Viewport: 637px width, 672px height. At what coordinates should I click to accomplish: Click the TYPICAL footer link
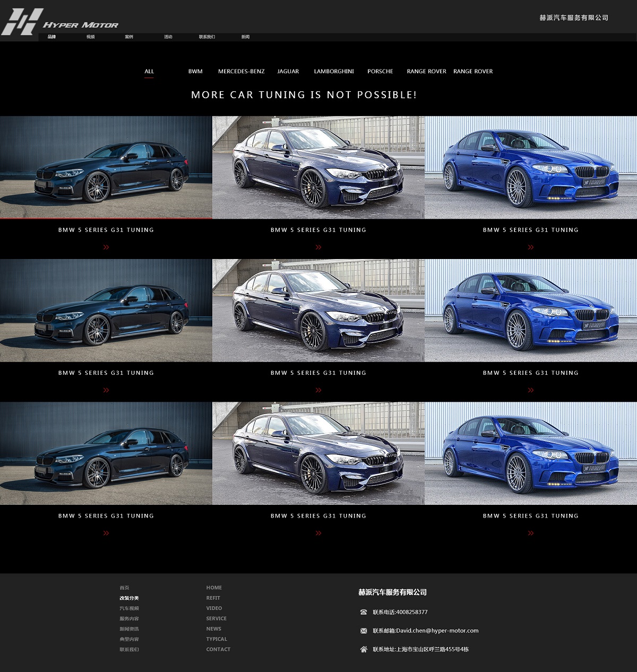click(x=217, y=639)
